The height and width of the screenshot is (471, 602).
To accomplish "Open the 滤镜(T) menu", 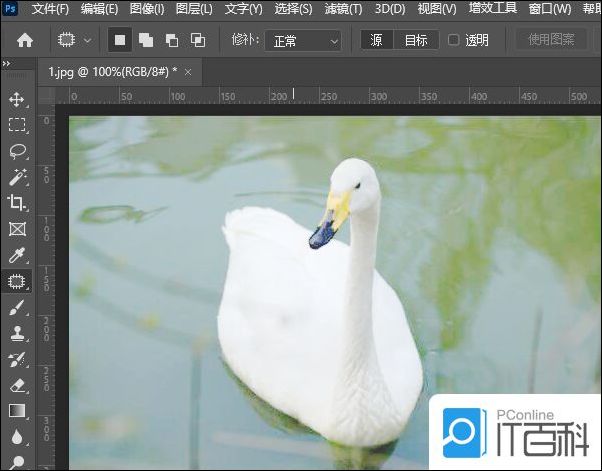I will 343,9.
